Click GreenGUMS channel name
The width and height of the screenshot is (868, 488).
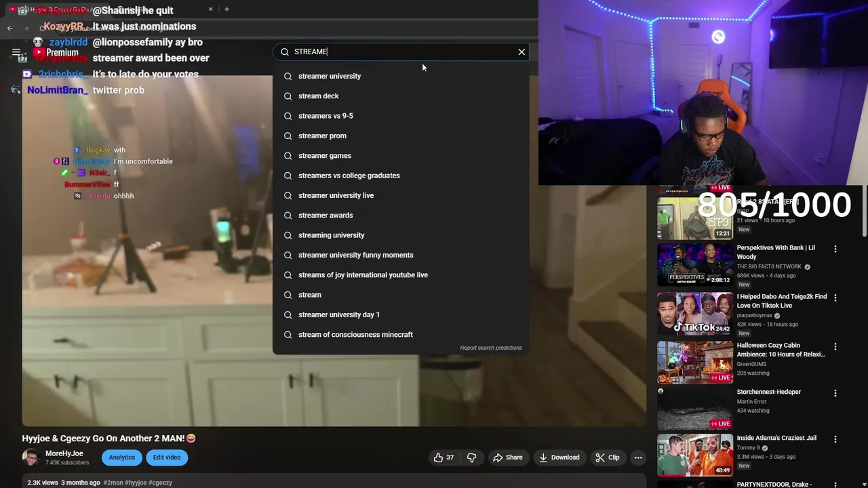752,364
